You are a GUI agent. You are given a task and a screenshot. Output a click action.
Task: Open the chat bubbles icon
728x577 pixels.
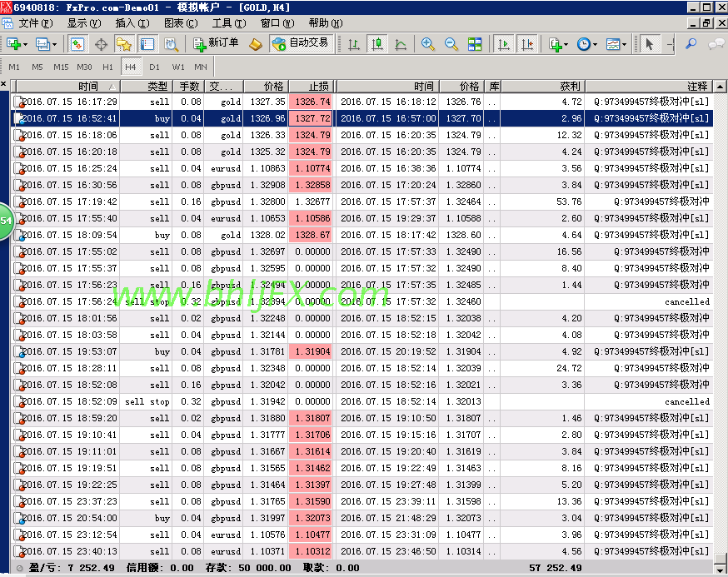click(716, 44)
